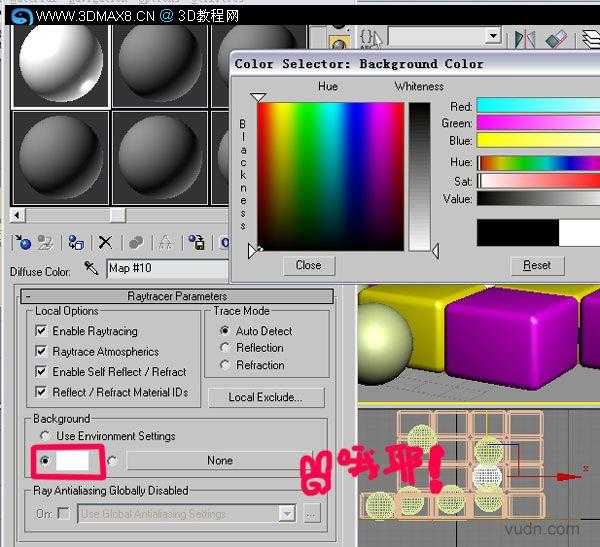Screen dimensions: 600x547
Task: Click the Put to Library icon
Action: pos(196,242)
